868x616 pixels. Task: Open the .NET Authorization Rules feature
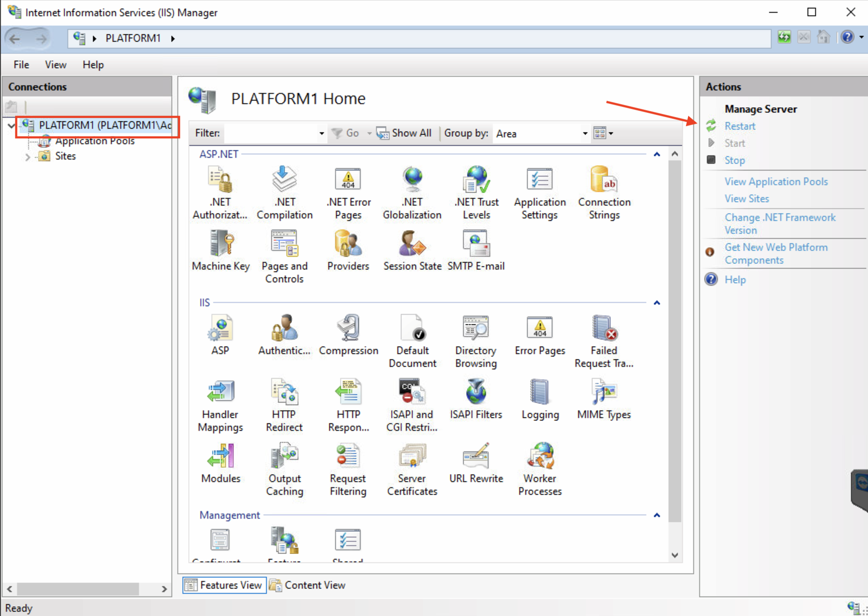(220, 193)
